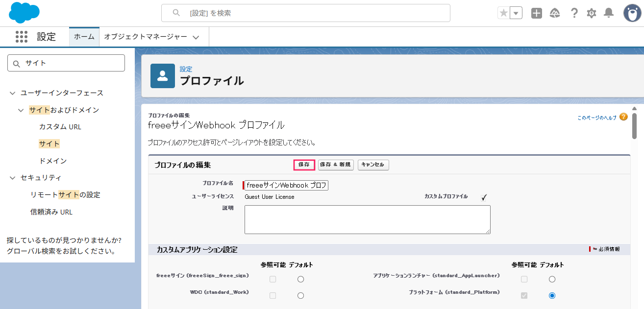Click the Salesforce cloud logo
644x309 pixels.
(25, 13)
